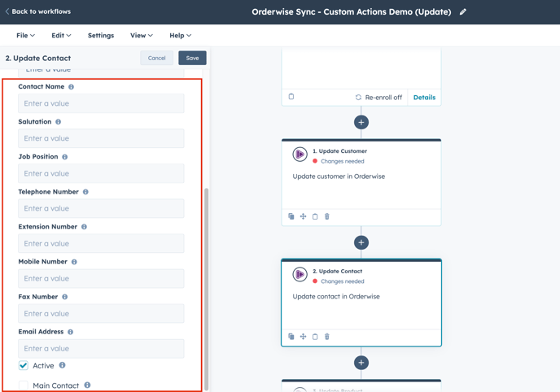Save the Update Contact action

tap(192, 58)
